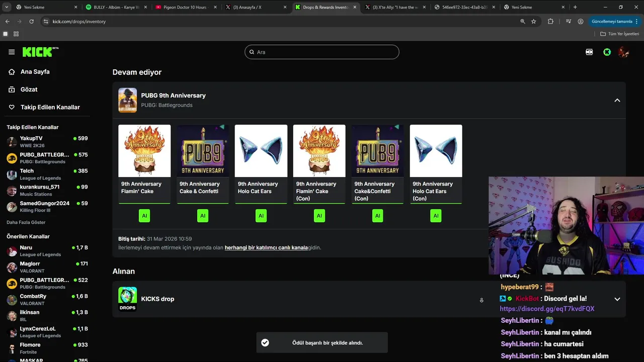644x362 pixels.
Task: Claim the Holo Cat Ears reward with Al
Action: coord(261,216)
